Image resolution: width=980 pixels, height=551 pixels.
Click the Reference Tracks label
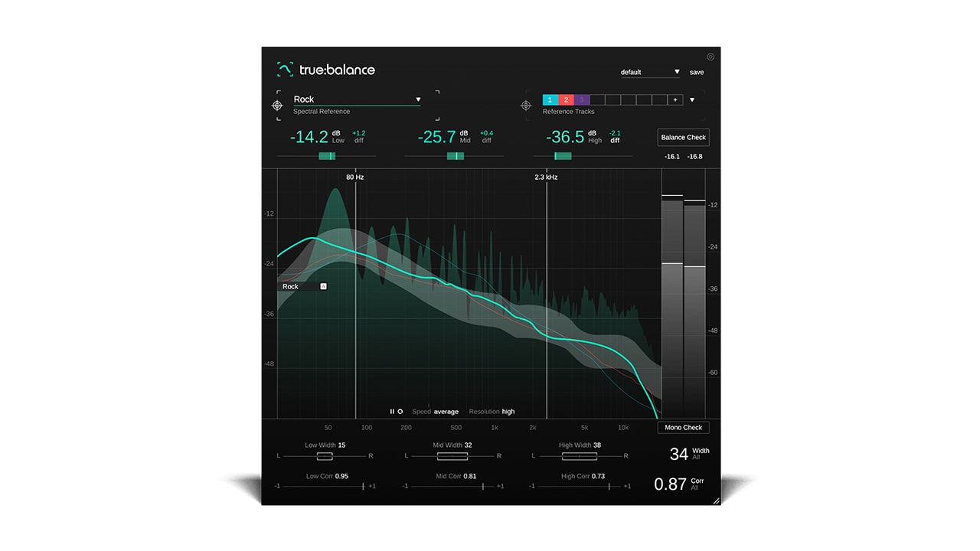click(570, 112)
